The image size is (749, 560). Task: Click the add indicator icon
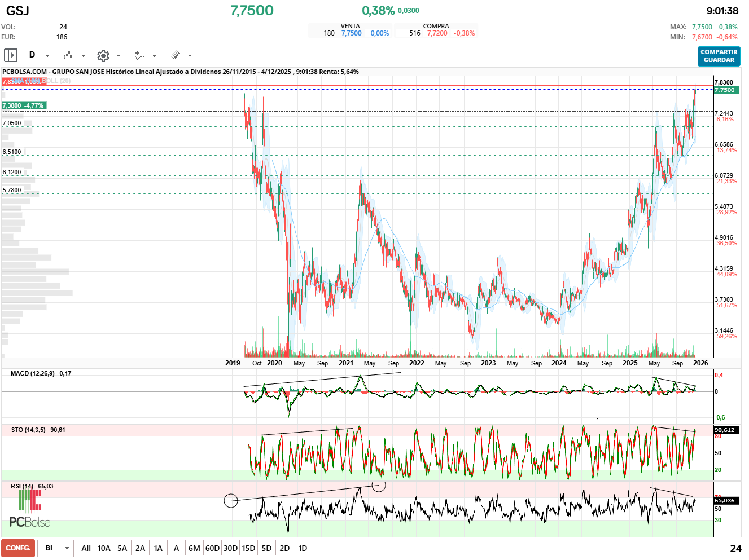pyautogui.click(x=139, y=55)
